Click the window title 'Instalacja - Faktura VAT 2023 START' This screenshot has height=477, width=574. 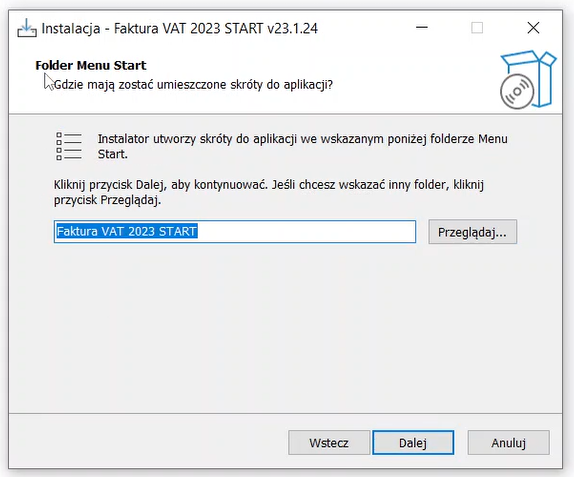[179, 29]
